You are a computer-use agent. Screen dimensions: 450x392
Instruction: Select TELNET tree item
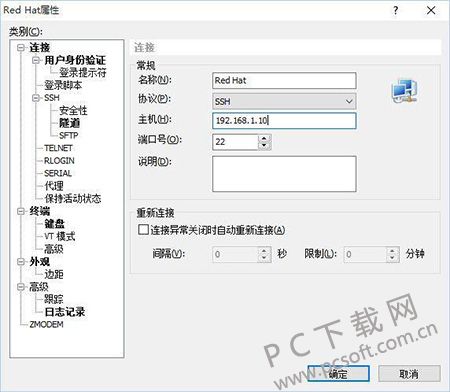(x=58, y=148)
